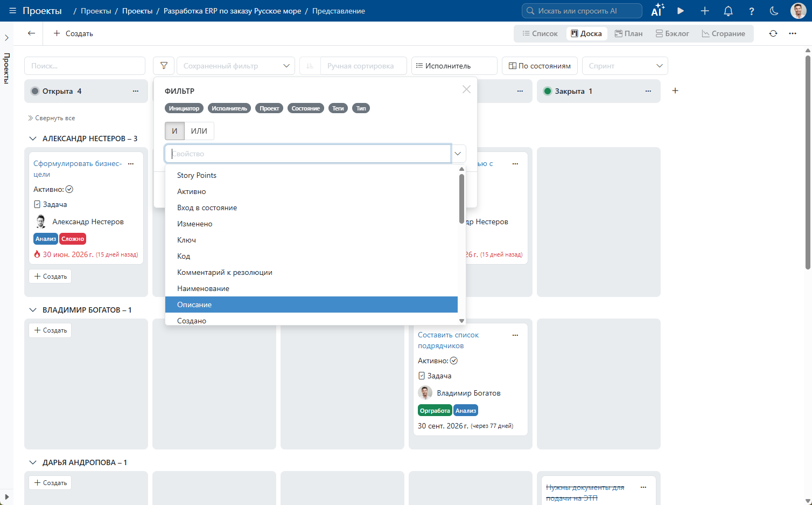Select the И logical operator
The height and width of the screenshot is (505, 812).
(174, 131)
